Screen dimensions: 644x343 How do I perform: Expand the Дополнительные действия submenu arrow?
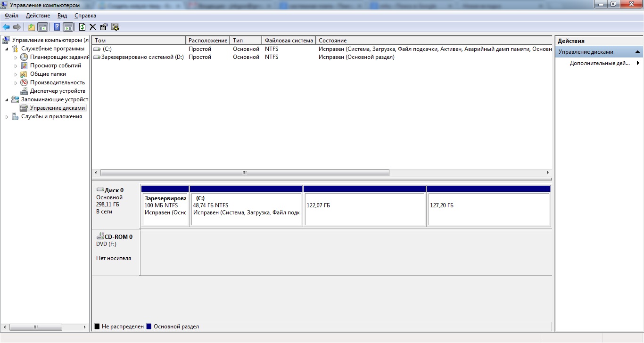pyautogui.click(x=638, y=63)
